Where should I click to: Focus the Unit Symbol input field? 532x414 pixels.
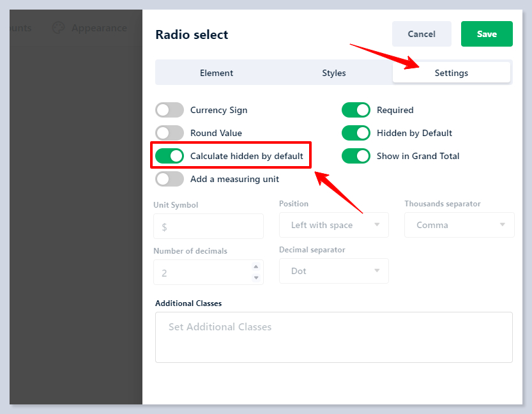[x=208, y=226]
